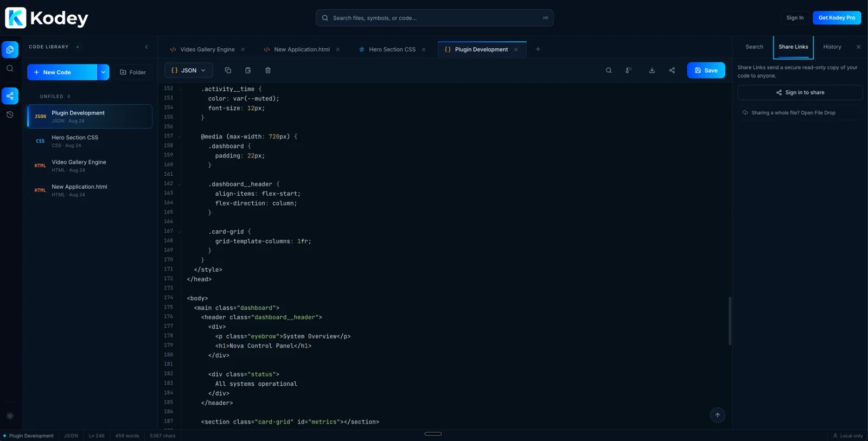Click the Code Library count badge
The image size is (868, 441).
click(x=78, y=47)
